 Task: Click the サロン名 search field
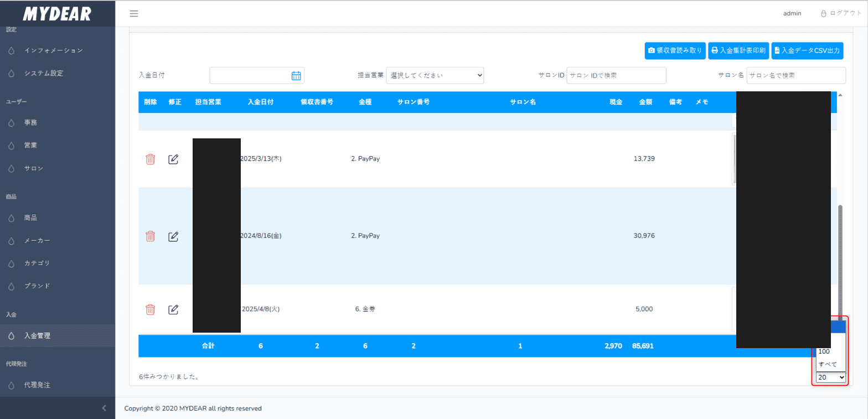pyautogui.click(x=796, y=75)
